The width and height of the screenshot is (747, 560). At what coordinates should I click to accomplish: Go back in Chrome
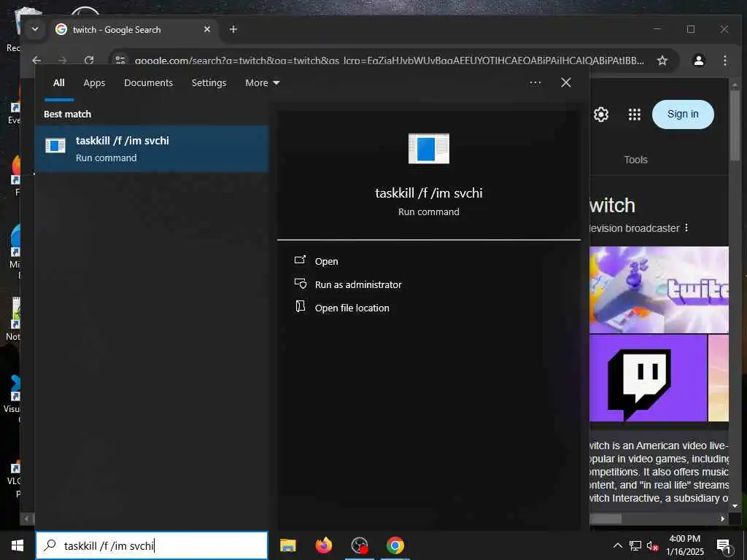(36, 60)
